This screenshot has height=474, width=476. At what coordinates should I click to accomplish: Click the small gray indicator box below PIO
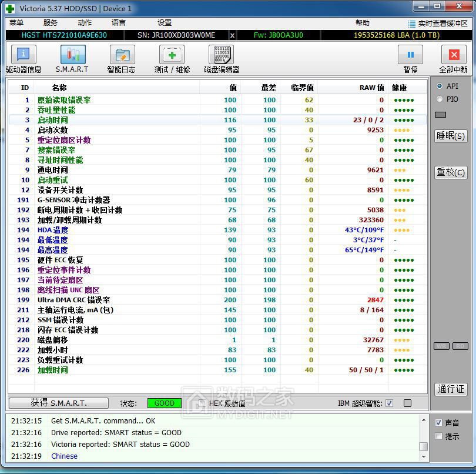point(441,115)
